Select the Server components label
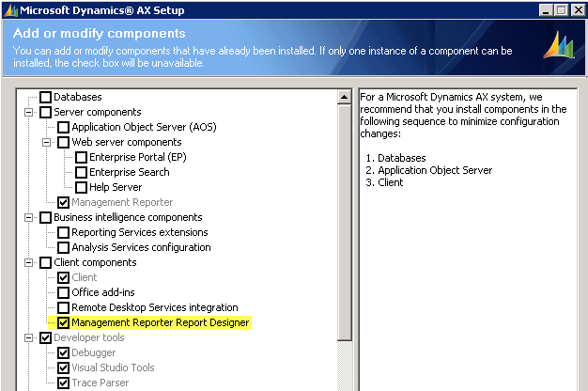Screen dimensions: 588x391 [98, 112]
